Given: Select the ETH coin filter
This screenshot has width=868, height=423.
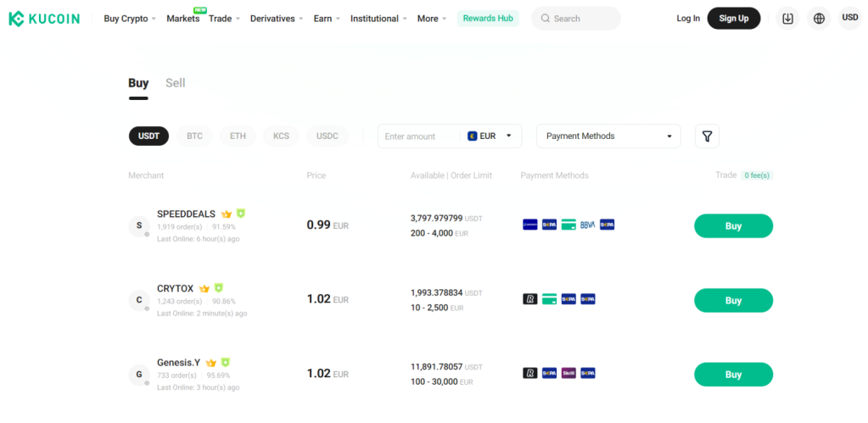Looking at the screenshot, I should coord(238,136).
